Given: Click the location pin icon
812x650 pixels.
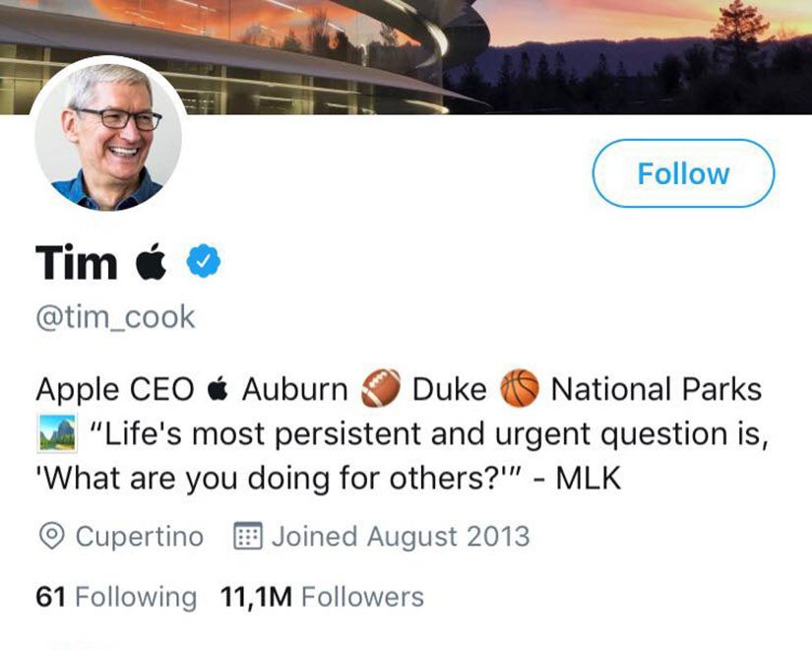Looking at the screenshot, I should (x=50, y=537).
